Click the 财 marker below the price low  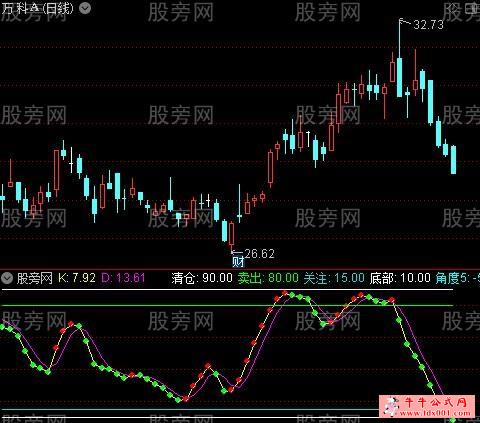click(238, 262)
